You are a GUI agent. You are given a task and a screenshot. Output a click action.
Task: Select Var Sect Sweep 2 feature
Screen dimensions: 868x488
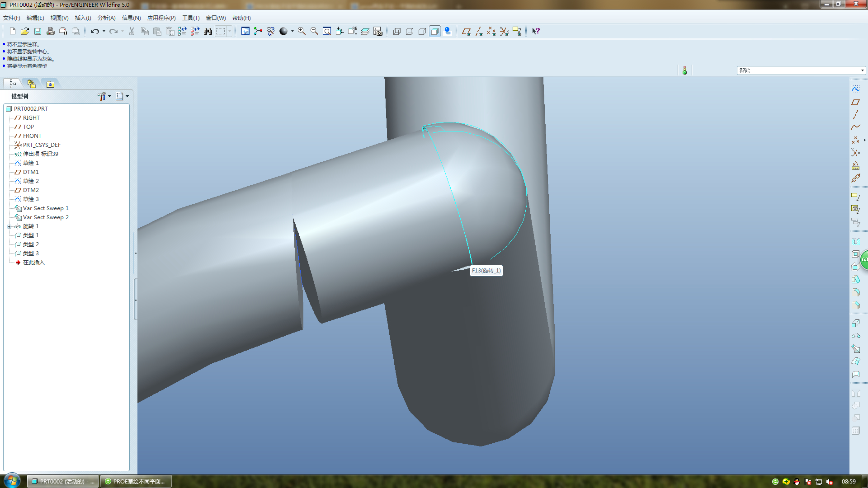click(x=46, y=217)
